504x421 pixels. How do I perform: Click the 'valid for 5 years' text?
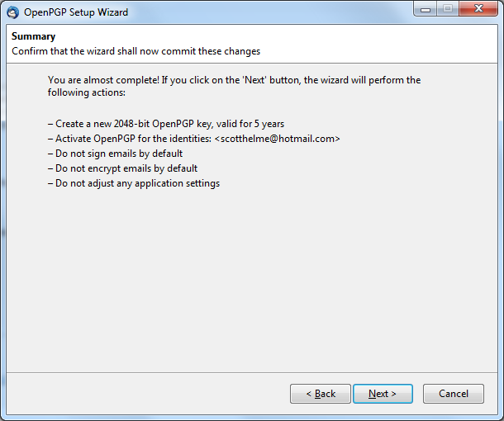point(250,124)
